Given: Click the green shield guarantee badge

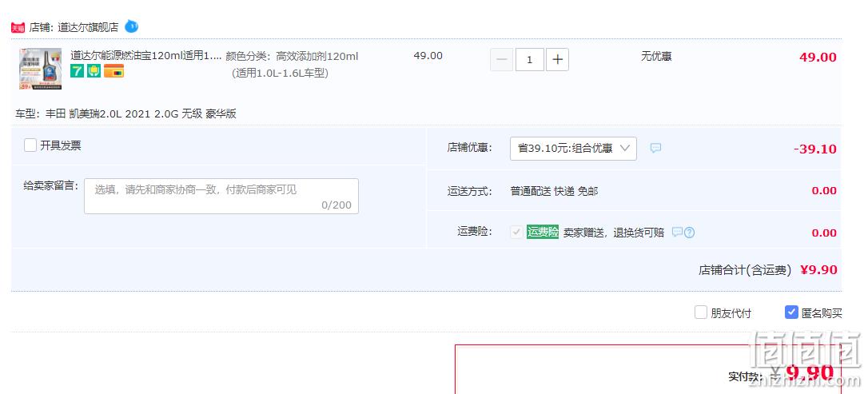Looking at the screenshot, I should 94,71.
